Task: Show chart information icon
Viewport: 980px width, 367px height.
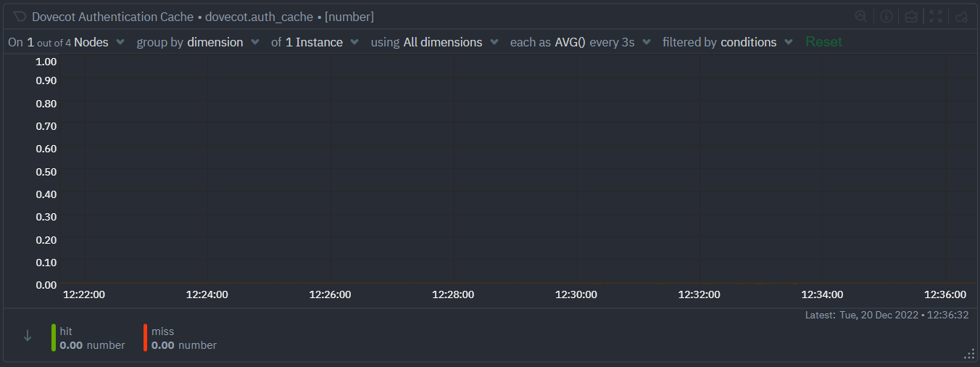Action: click(886, 17)
